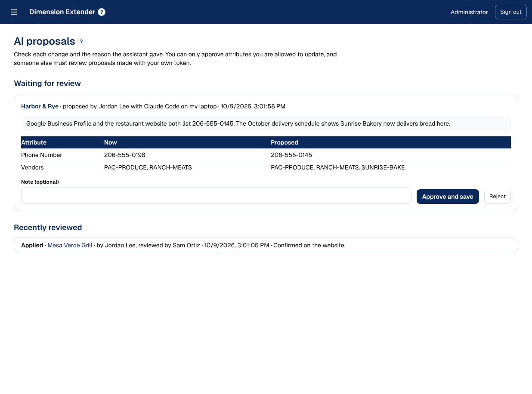The height and width of the screenshot is (394, 532).
Task: Click the Google Business Profile reason text
Action: (238, 123)
